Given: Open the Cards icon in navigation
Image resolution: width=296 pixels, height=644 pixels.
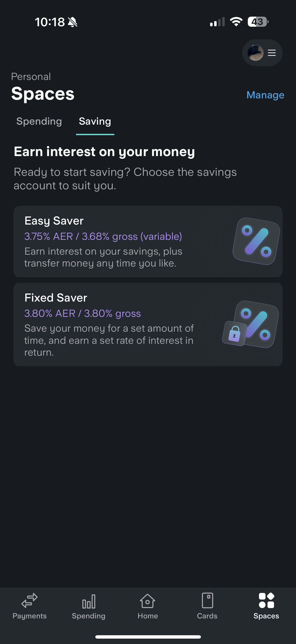Looking at the screenshot, I should [207, 600].
